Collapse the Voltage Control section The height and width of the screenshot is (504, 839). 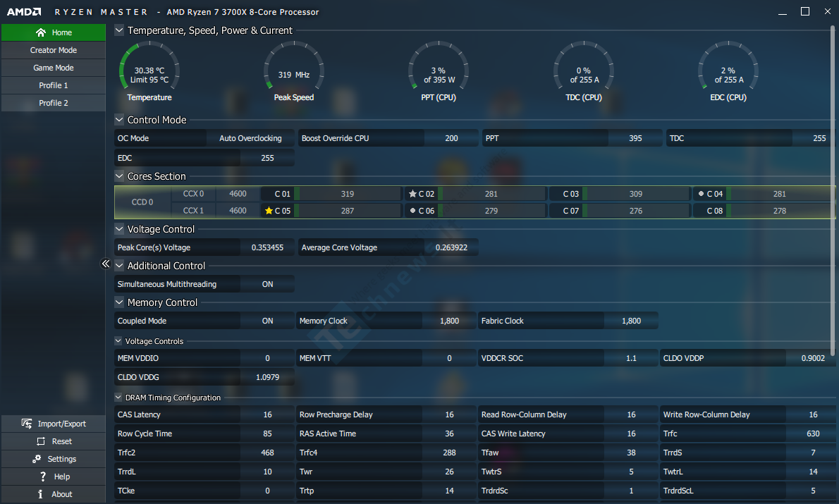point(119,229)
